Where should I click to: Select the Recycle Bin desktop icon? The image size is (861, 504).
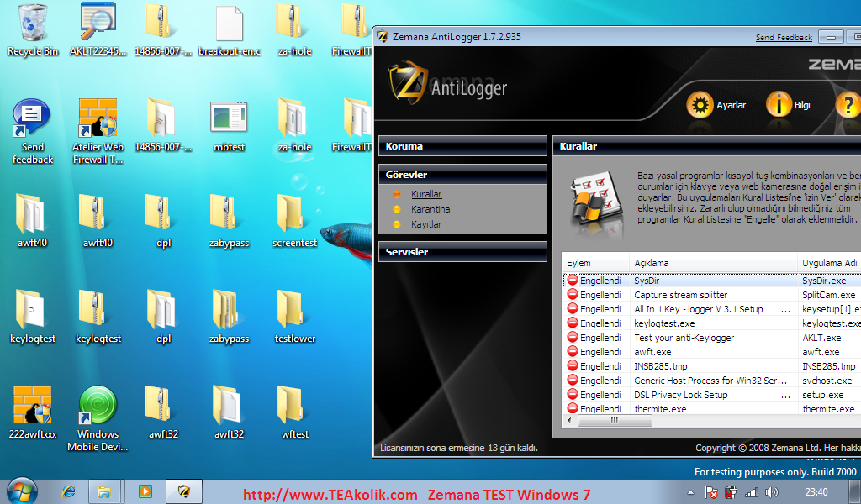[33, 30]
